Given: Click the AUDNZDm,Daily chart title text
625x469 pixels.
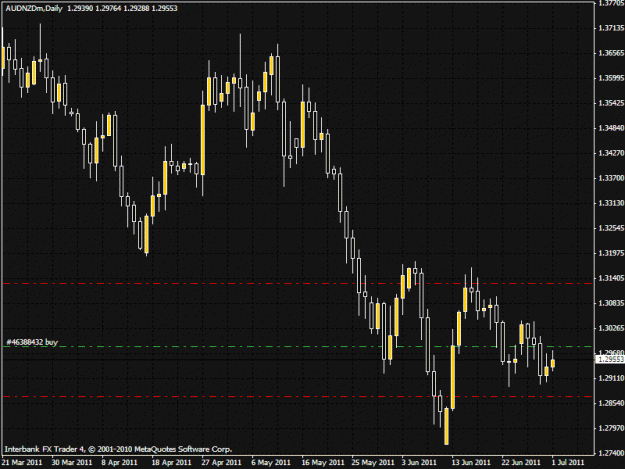Looking at the screenshot, I should tap(34, 8).
